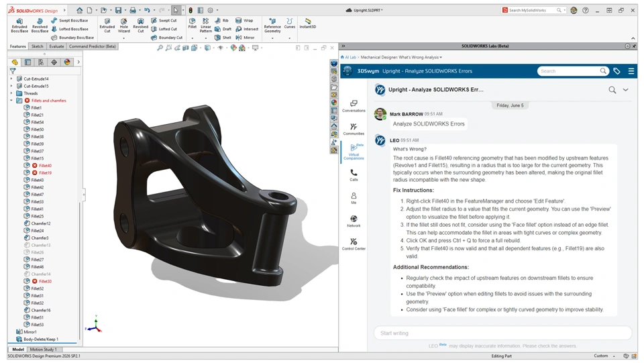Viewport: 644px width, 363px height.
Task: Open the Reference Geometry dropdown
Action: (272, 38)
